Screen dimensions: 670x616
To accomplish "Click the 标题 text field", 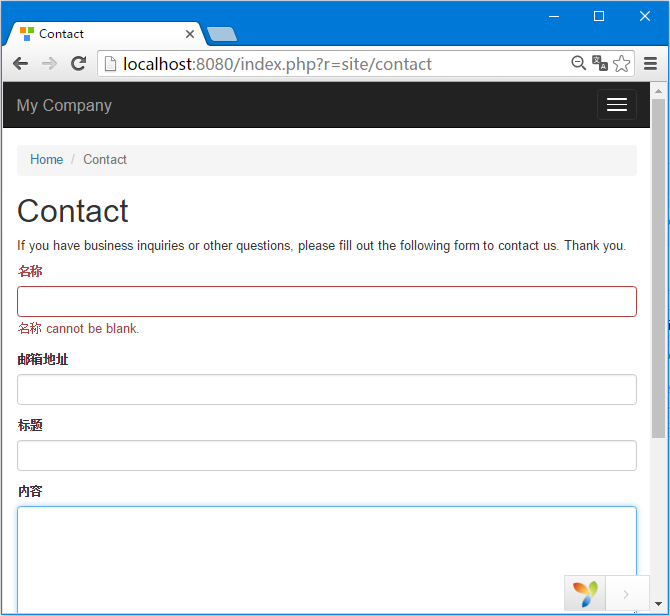I will pyautogui.click(x=327, y=455).
